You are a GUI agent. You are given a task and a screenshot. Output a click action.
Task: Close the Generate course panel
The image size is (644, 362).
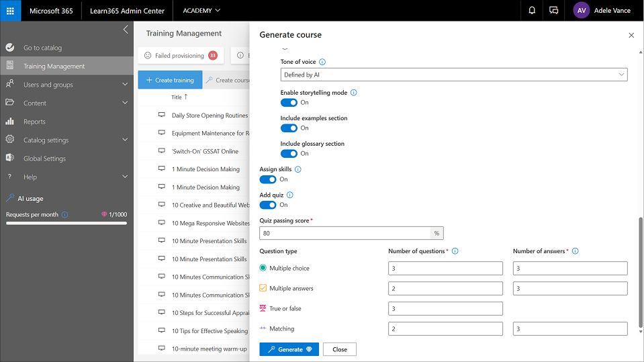click(631, 36)
